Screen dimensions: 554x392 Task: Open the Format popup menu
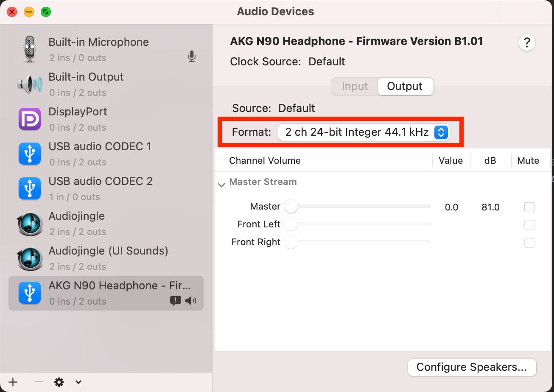pos(364,132)
